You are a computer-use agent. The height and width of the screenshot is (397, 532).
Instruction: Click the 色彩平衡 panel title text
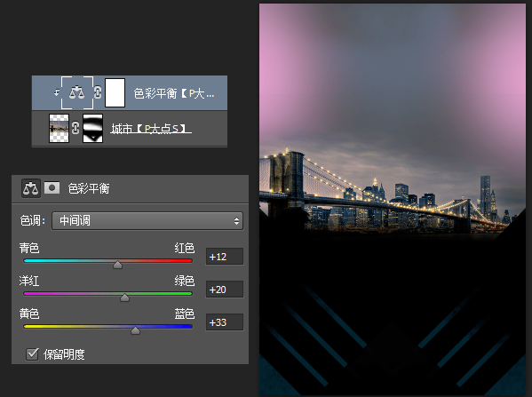click(89, 188)
